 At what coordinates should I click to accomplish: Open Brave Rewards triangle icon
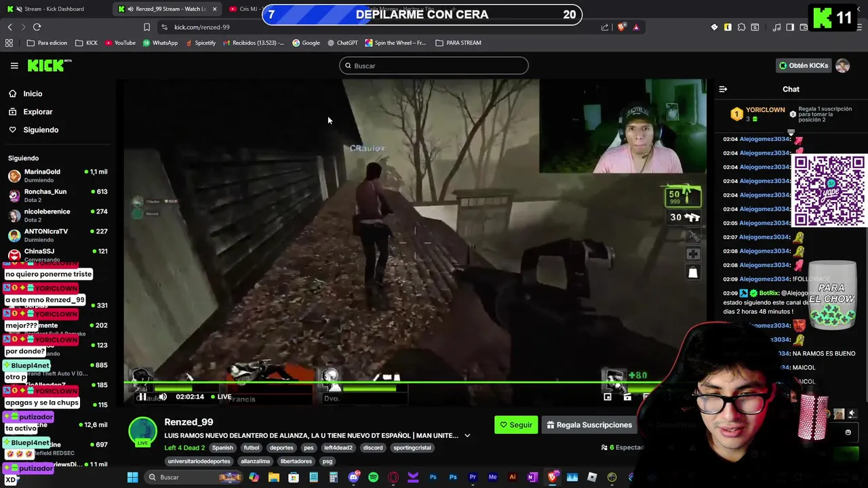636,27
